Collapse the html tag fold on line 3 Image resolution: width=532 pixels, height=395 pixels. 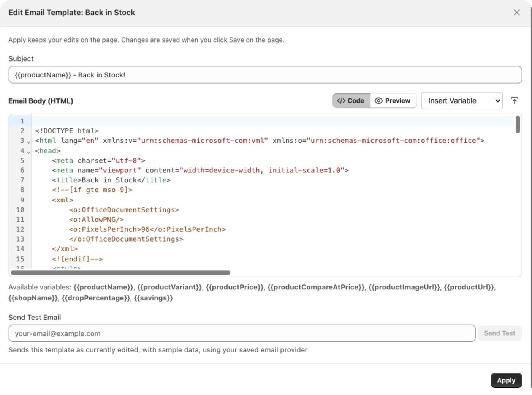coord(28,142)
